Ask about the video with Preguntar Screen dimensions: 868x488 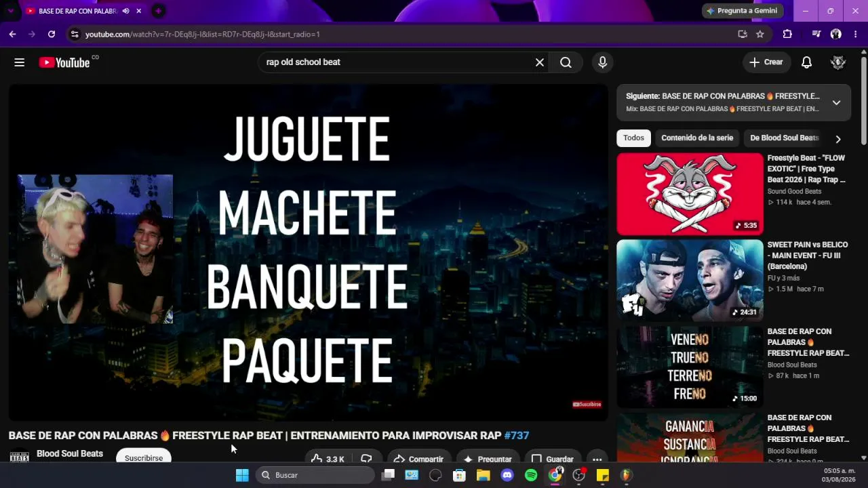pos(487,457)
